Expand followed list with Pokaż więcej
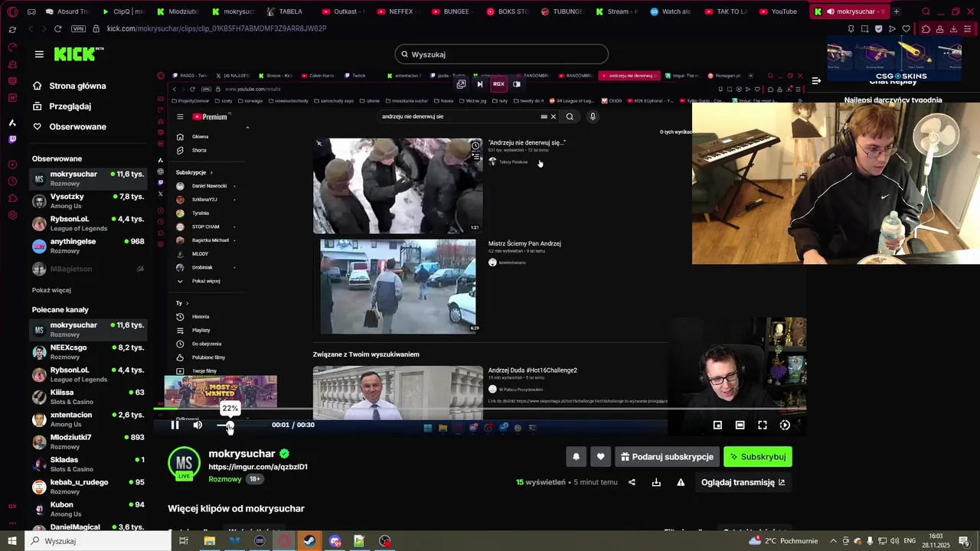 51,290
